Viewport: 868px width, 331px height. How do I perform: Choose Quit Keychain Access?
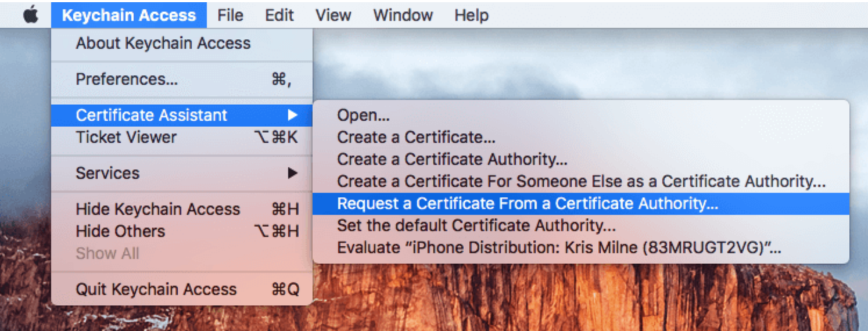click(182, 289)
